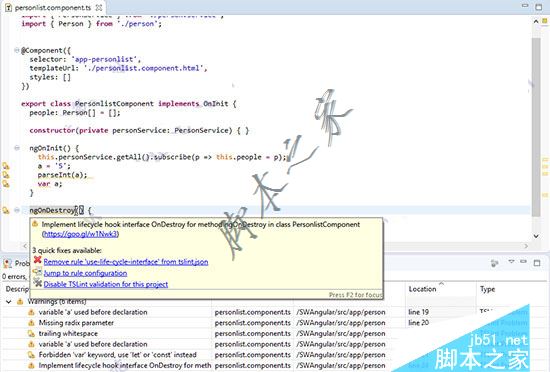Minimize the Problems view
This screenshot has width=550, height=372.
click(x=523, y=262)
